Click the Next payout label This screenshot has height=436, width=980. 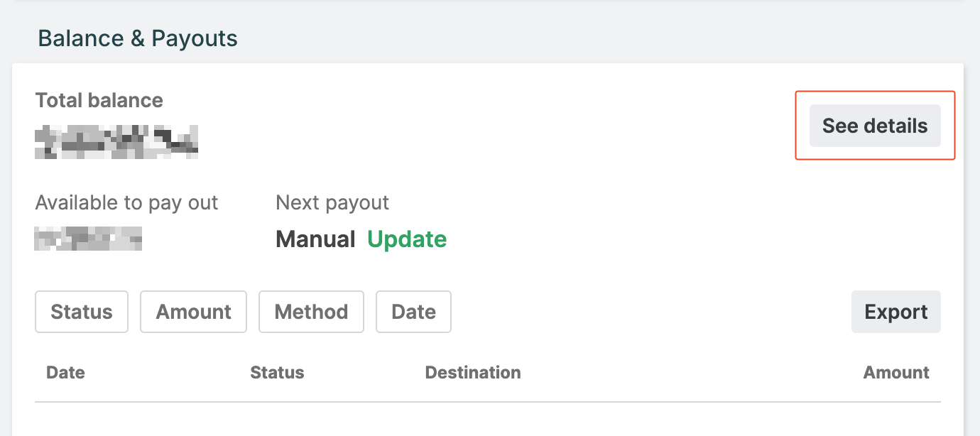[332, 203]
